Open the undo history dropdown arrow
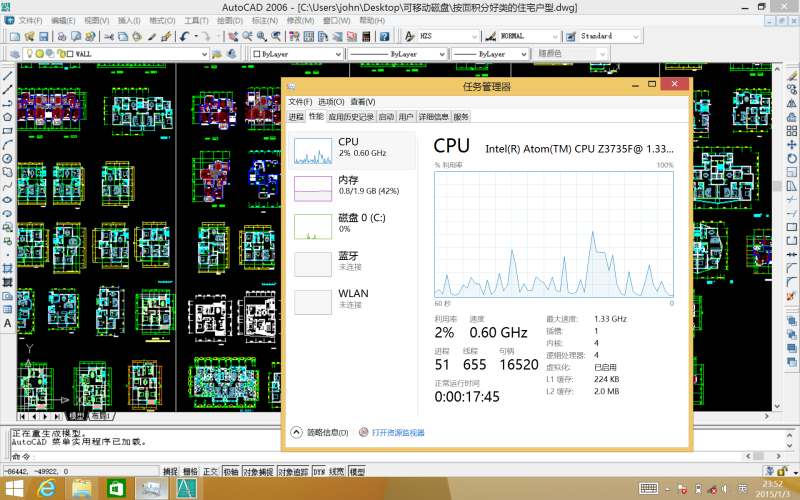 (196, 36)
